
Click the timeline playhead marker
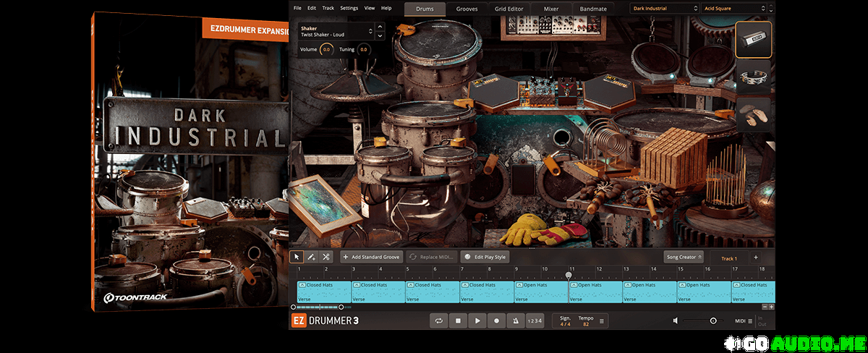pyautogui.click(x=569, y=275)
